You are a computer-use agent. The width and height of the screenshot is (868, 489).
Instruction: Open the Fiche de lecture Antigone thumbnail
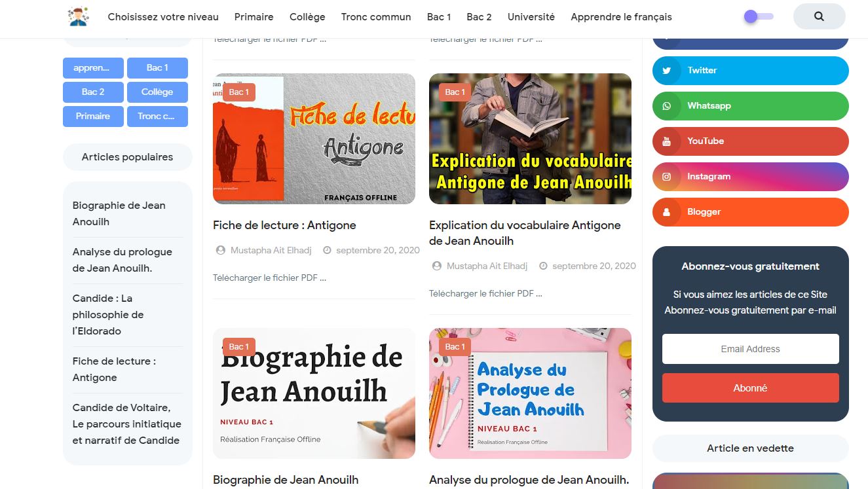(314, 139)
